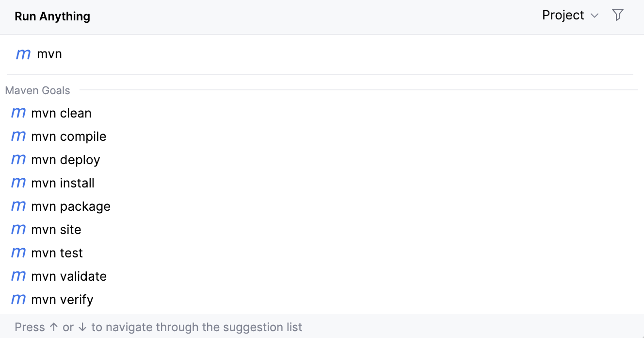Click the Maven icon next to mvn install
Viewport: 644px width, 338px height.
(18, 183)
